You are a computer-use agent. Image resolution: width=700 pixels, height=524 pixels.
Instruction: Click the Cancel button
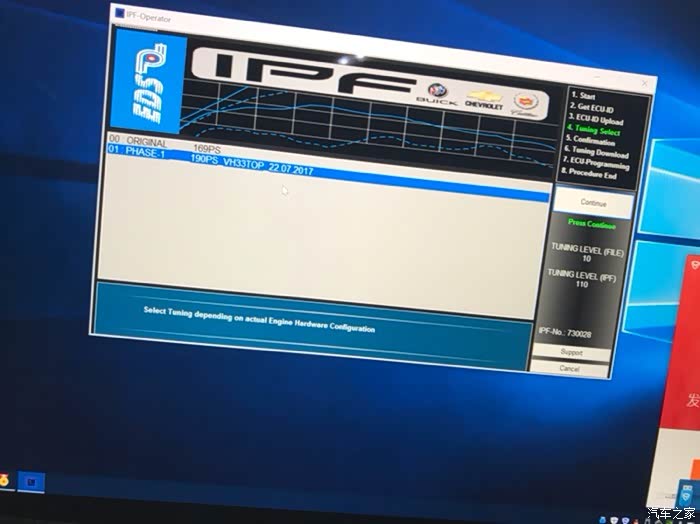[569, 369]
